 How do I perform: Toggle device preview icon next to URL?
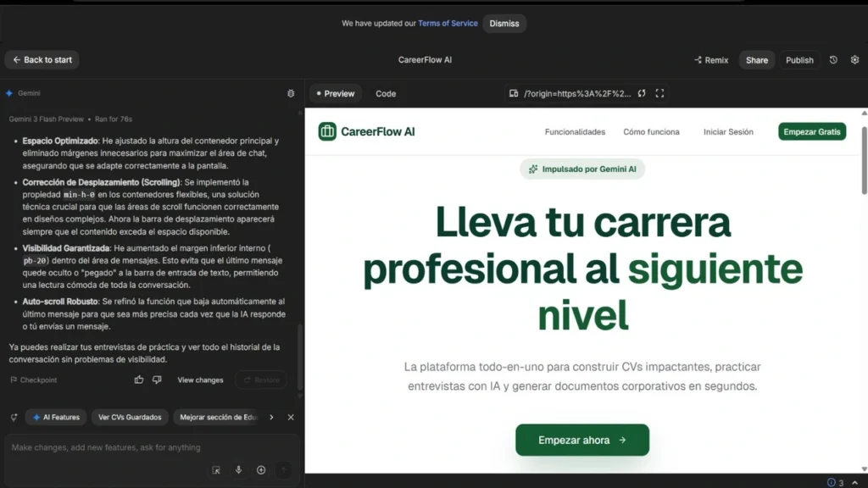point(514,93)
